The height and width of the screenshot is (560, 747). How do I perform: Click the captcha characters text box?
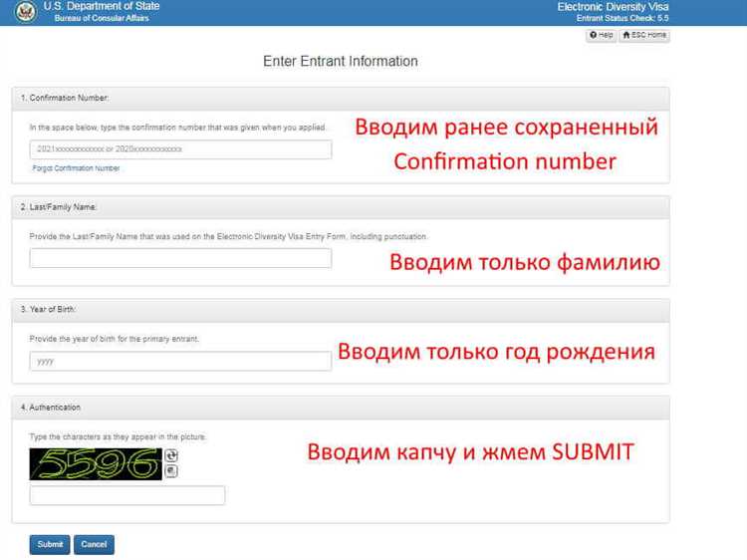point(127,495)
